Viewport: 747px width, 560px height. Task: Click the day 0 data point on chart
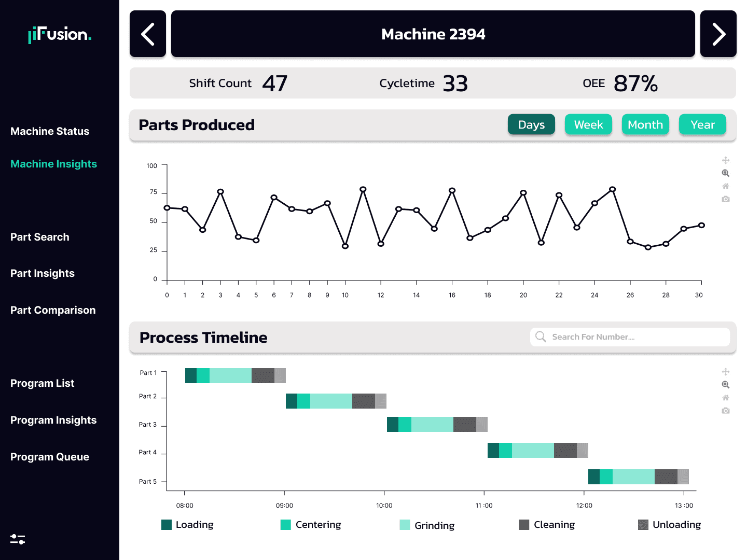point(167,208)
